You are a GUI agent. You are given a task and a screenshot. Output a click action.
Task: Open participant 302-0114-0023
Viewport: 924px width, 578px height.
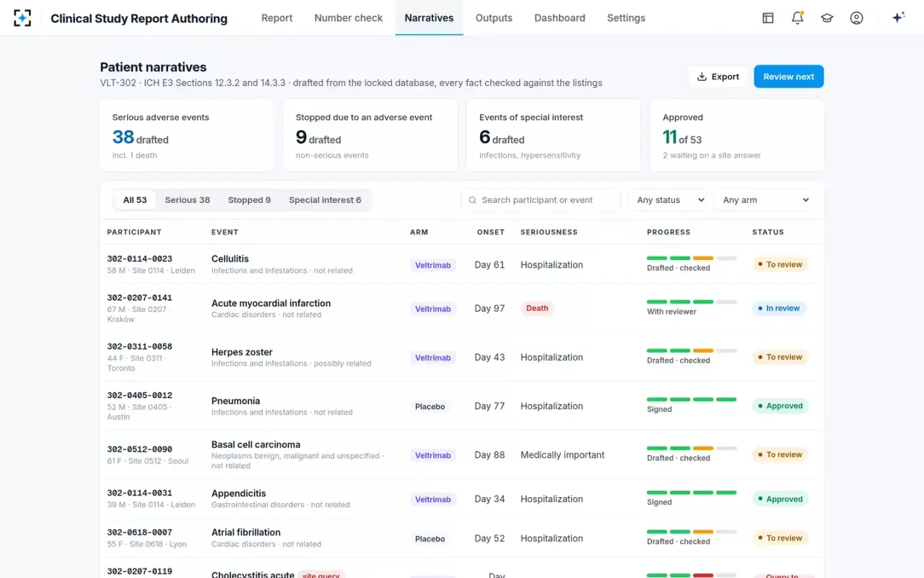[x=139, y=259]
